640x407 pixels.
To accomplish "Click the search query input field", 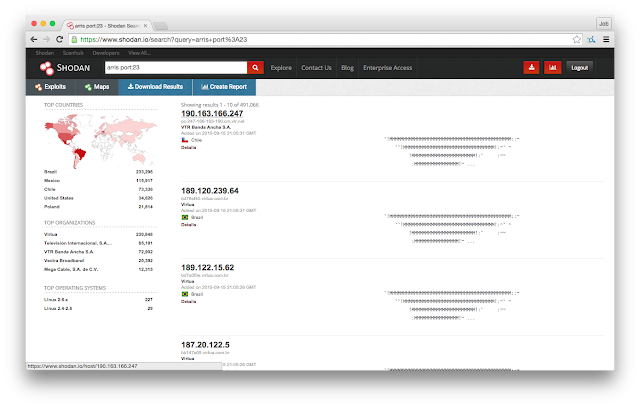I will [x=176, y=68].
